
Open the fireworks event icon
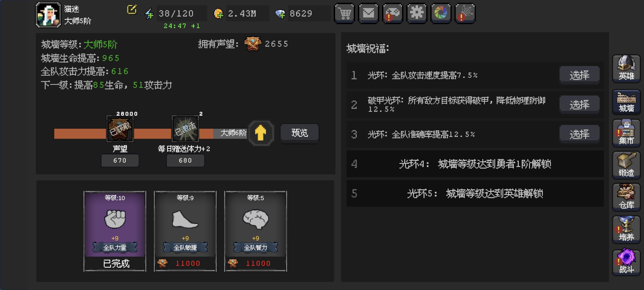click(465, 13)
